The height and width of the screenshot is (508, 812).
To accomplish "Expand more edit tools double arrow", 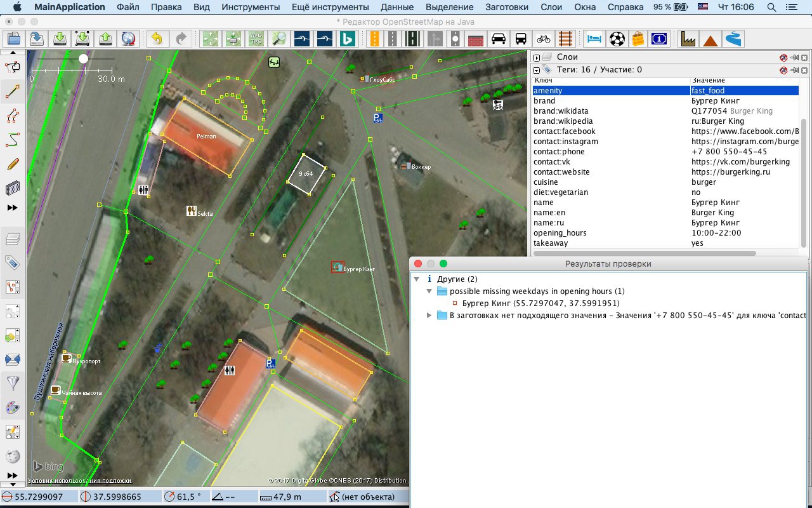I will tap(13, 208).
